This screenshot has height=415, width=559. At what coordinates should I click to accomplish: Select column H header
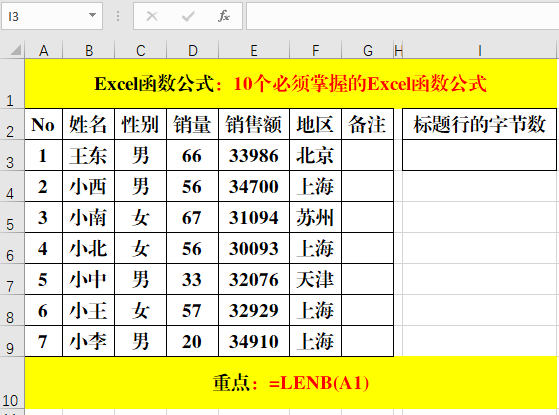pyautogui.click(x=398, y=51)
